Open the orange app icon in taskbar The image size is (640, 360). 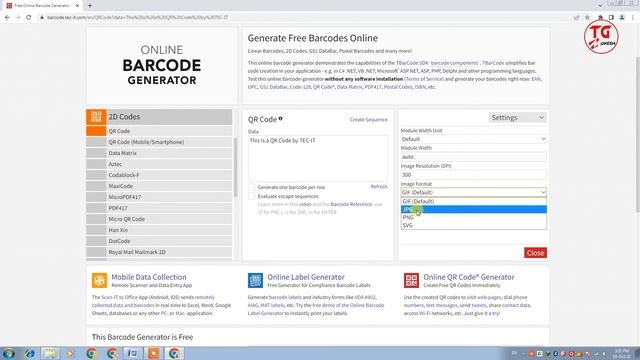153,353
